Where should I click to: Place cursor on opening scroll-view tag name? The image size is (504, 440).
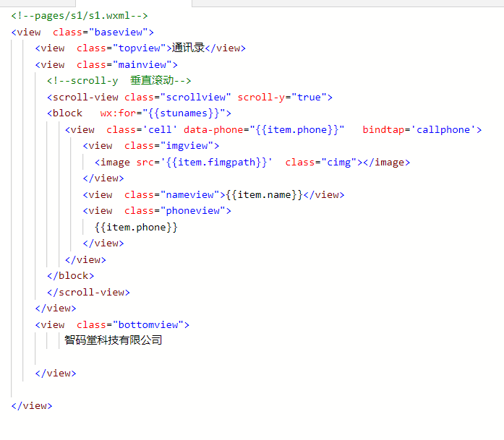coord(85,97)
